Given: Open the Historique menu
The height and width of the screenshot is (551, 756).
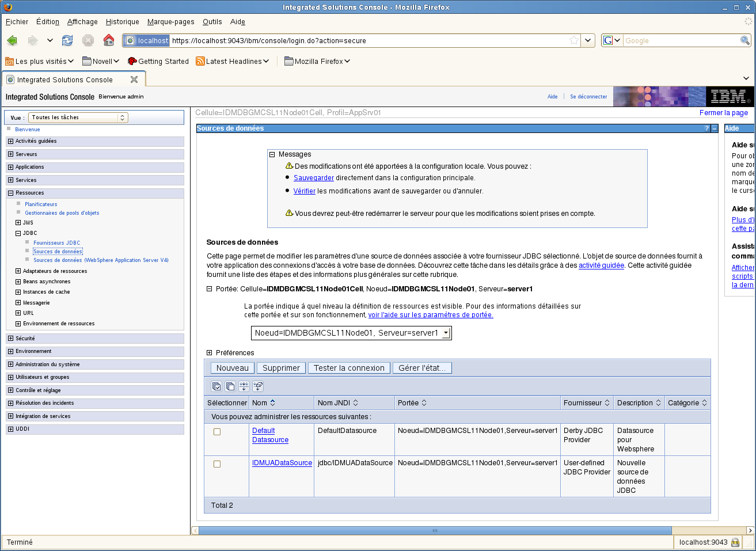Looking at the screenshot, I should [122, 22].
